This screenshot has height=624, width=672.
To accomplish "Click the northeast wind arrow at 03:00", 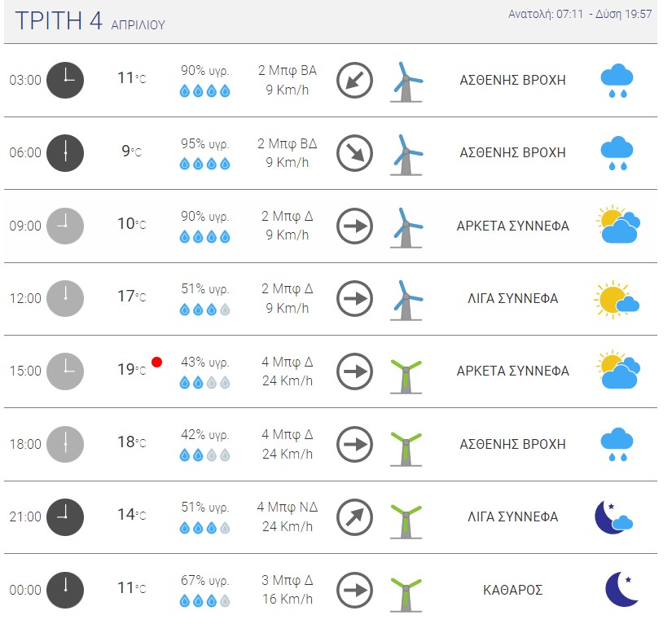I will 354,80.
